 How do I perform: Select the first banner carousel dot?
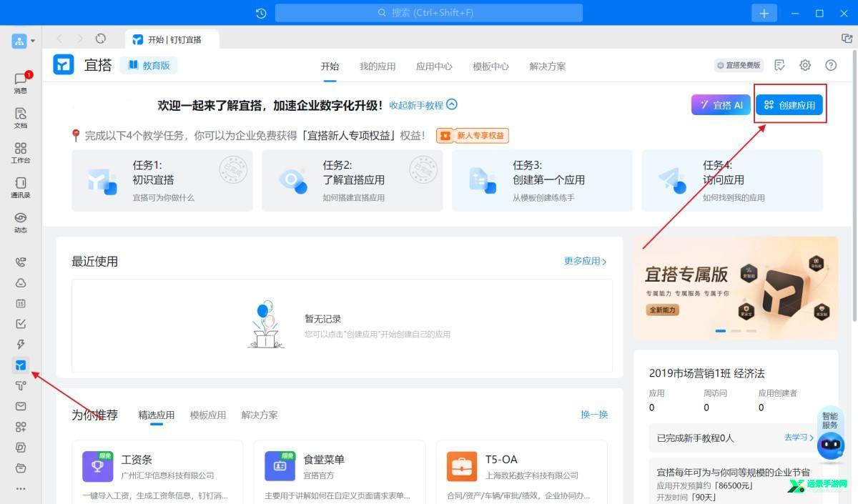coord(721,331)
